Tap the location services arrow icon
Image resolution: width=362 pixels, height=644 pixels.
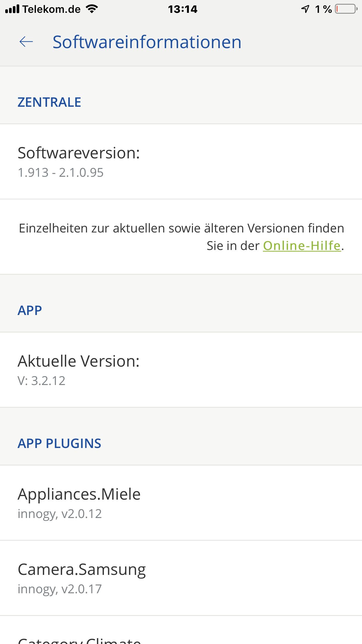tap(305, 9)
